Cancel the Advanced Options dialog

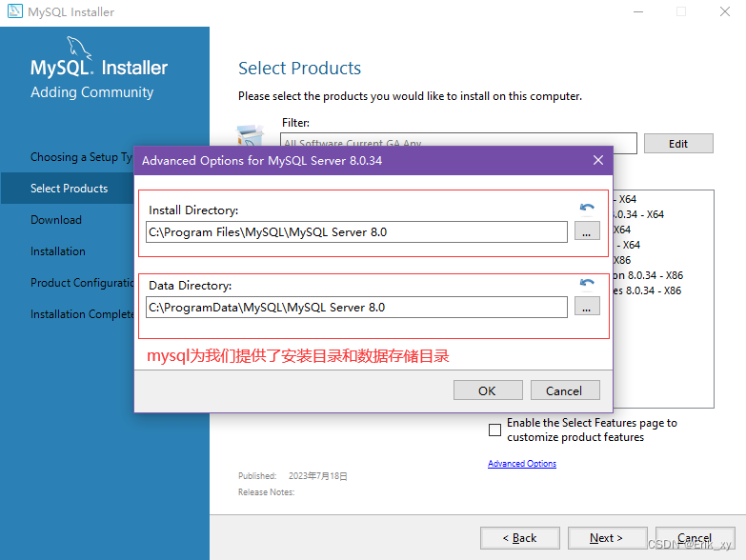click(565, 390)
